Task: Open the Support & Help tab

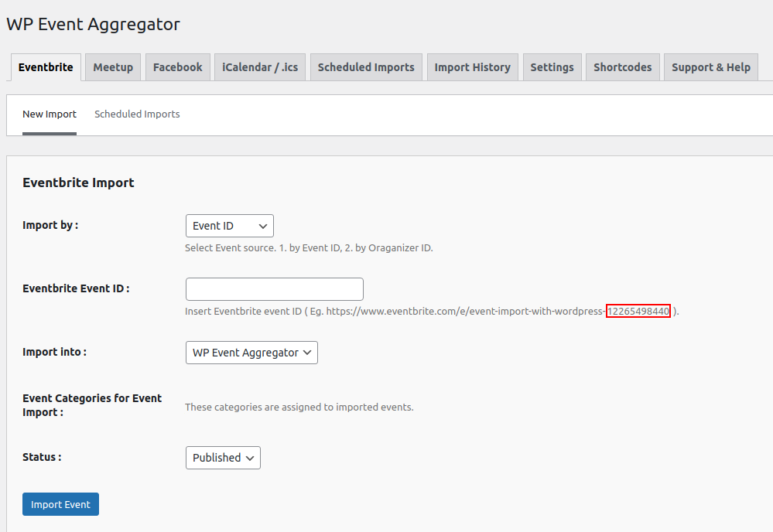Action: (710, 66)
